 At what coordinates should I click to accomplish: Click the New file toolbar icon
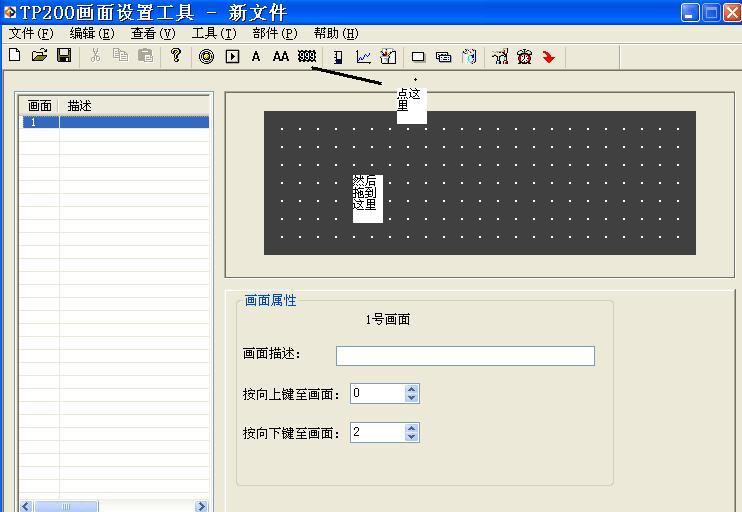[x=15, y=56]
